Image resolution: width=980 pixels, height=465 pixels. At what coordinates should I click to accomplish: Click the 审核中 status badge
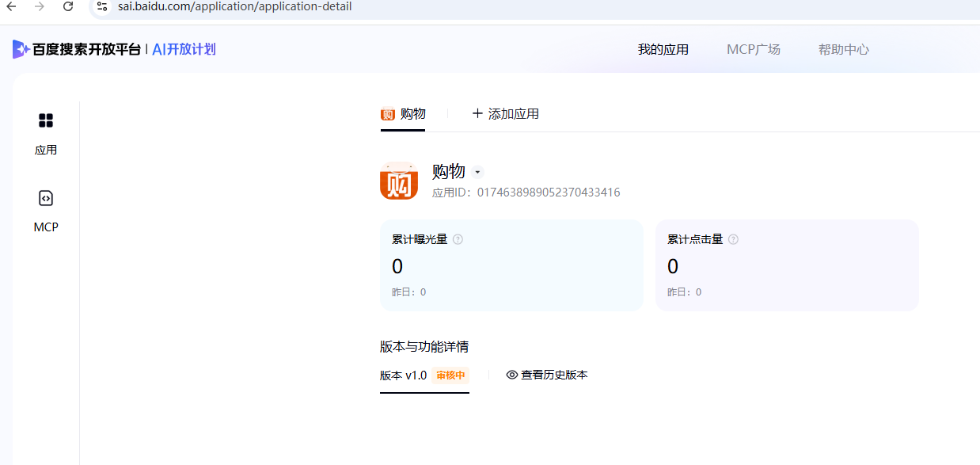point(450,375)
